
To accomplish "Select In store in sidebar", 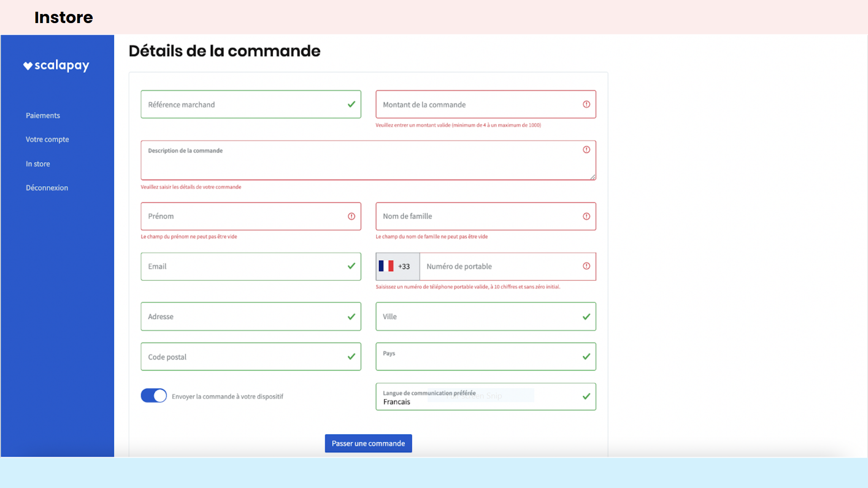I will 38,164.
